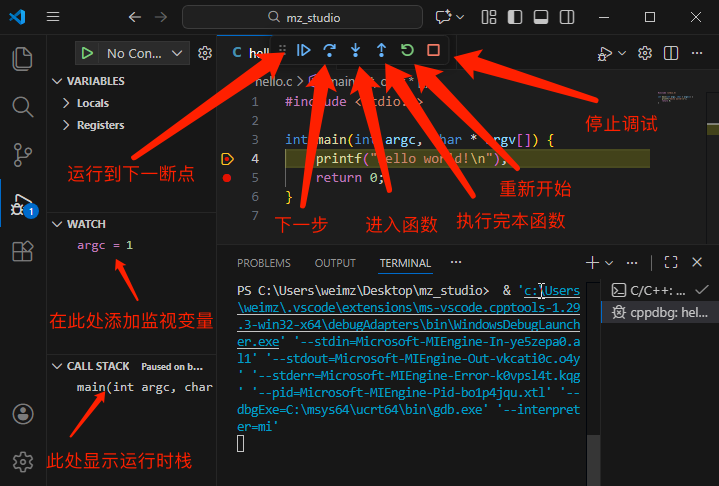Click the printf line of code
This screenshot has height=486, width=719.
point(411,159)
